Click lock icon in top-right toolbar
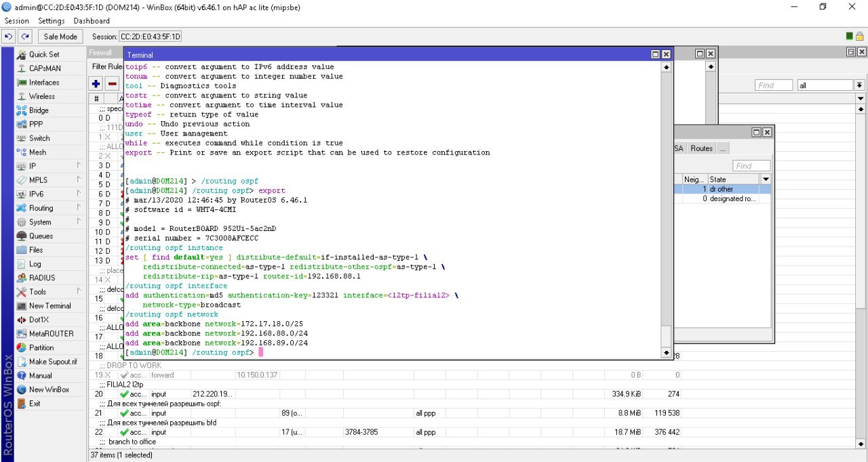Viewport: 868px width, 462px height. pos(860,37)
